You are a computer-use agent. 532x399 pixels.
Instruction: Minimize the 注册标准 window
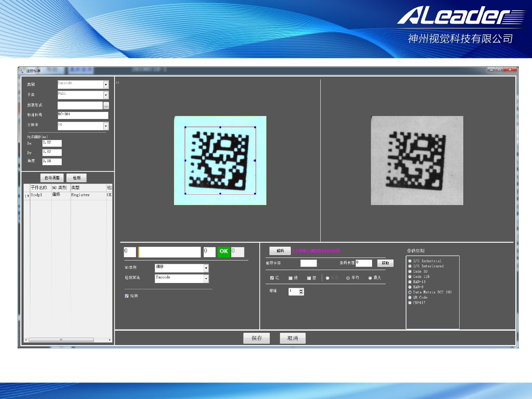point(491,69)
